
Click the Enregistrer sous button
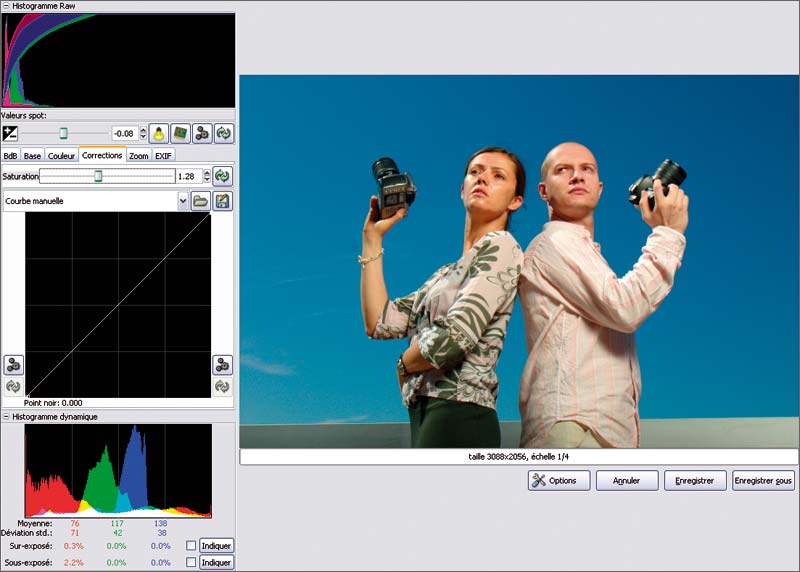763,481
